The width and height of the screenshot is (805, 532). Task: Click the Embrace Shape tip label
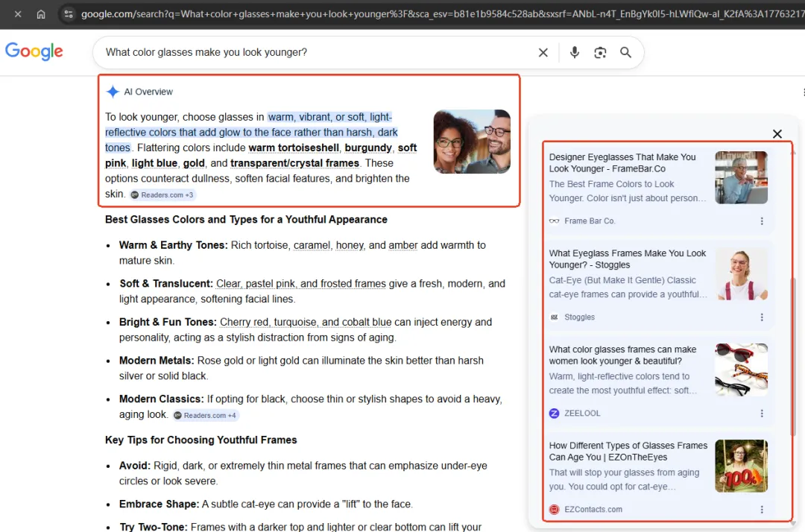point(160,504)
